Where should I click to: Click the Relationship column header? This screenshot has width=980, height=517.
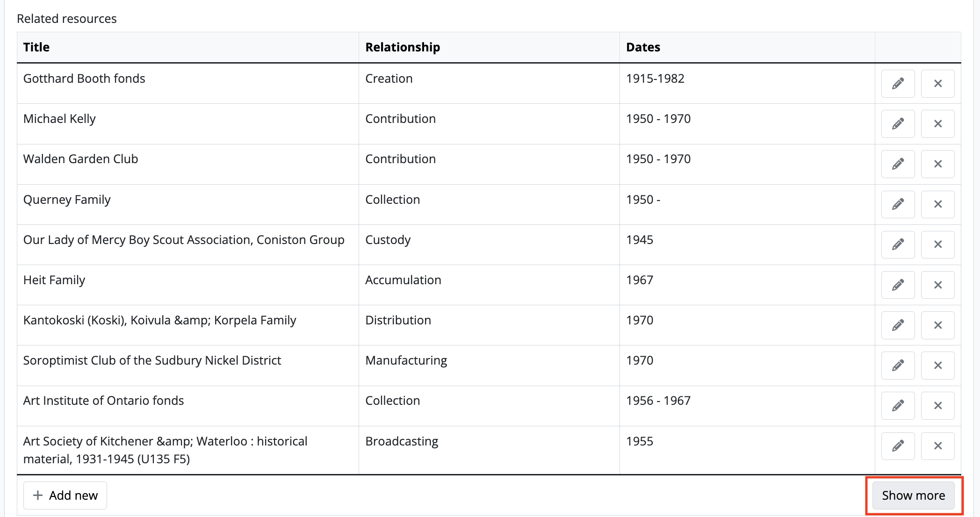pos(403,47)
